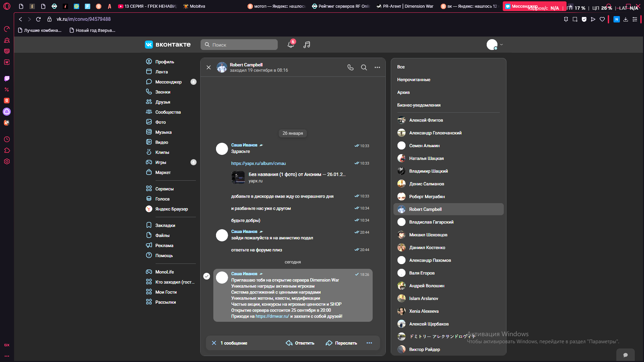Open Друзья in the sidebar
Viewport: 644px width, 362px height.
[x=171, y=102]
